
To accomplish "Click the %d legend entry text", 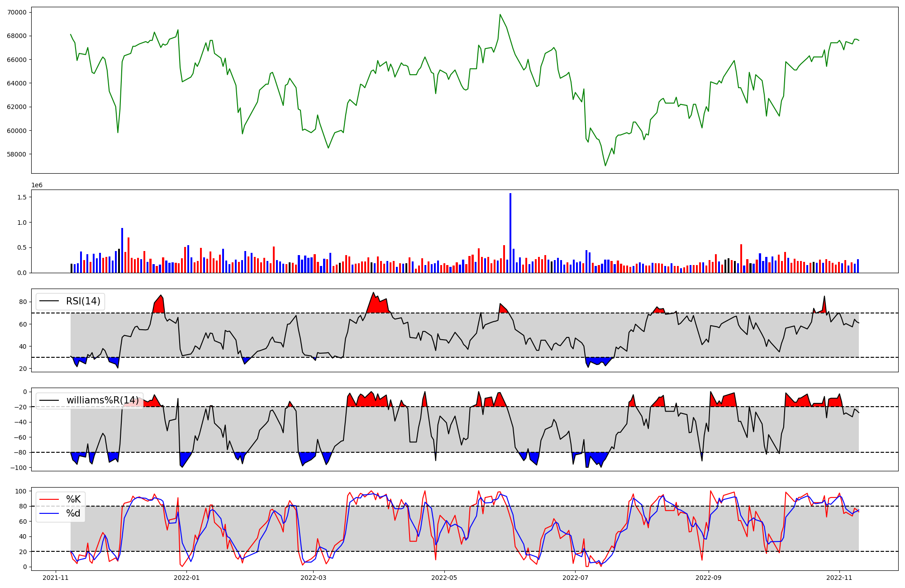I will [x=73, y=513].
